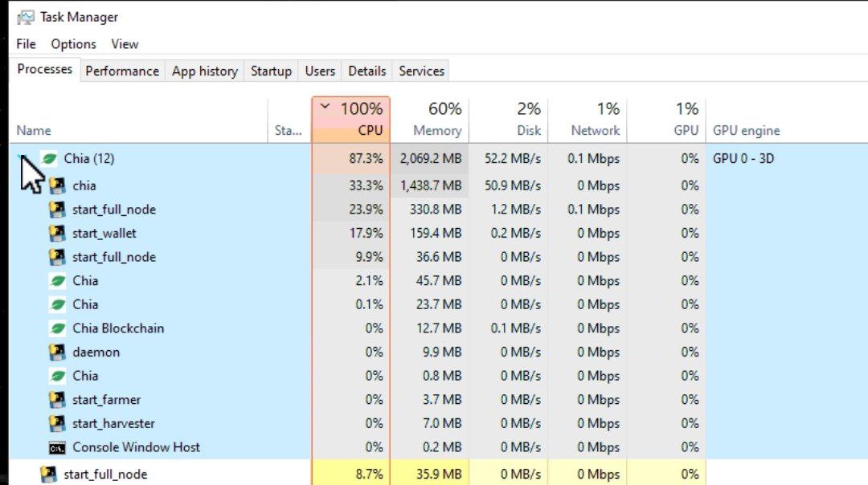The height and width of the screenshot is (485, 868).
Task: Sort by the Status column header
Action: [x=289, y=120]
